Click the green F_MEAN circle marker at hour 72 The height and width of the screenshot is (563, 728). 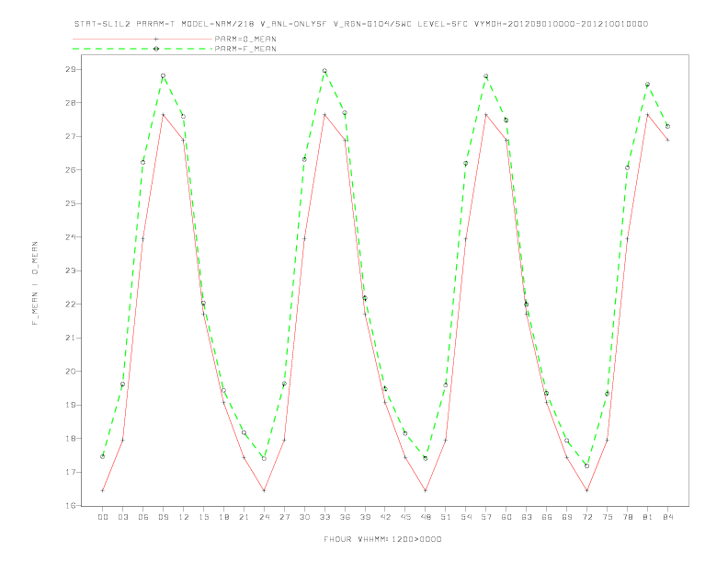pos(586,465)
